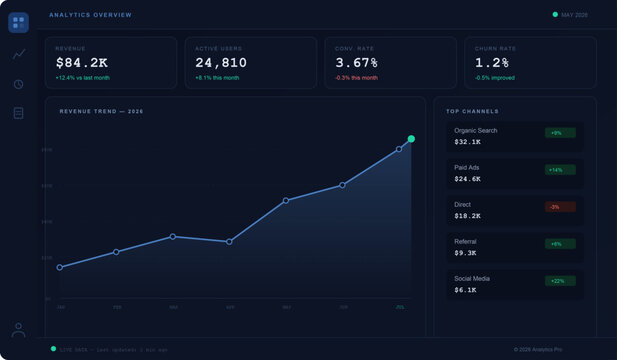
Task: Open the Conv. Rate 3.67% card
Action: [391, 63]
